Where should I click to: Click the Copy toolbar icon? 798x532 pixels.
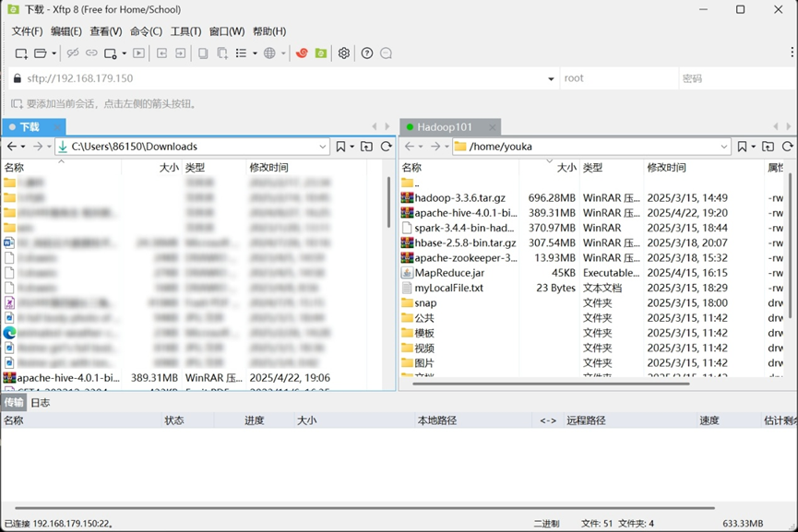click(x=203, y=53)
